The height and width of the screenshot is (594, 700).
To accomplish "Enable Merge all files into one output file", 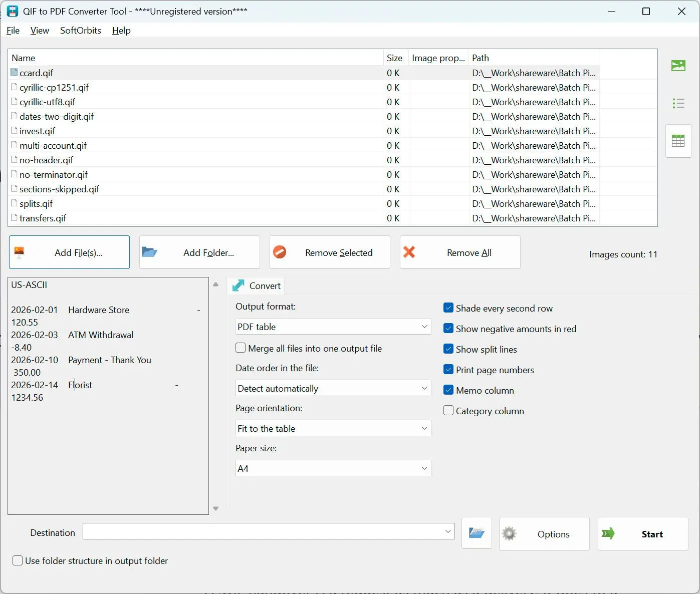I will point(241,348).
